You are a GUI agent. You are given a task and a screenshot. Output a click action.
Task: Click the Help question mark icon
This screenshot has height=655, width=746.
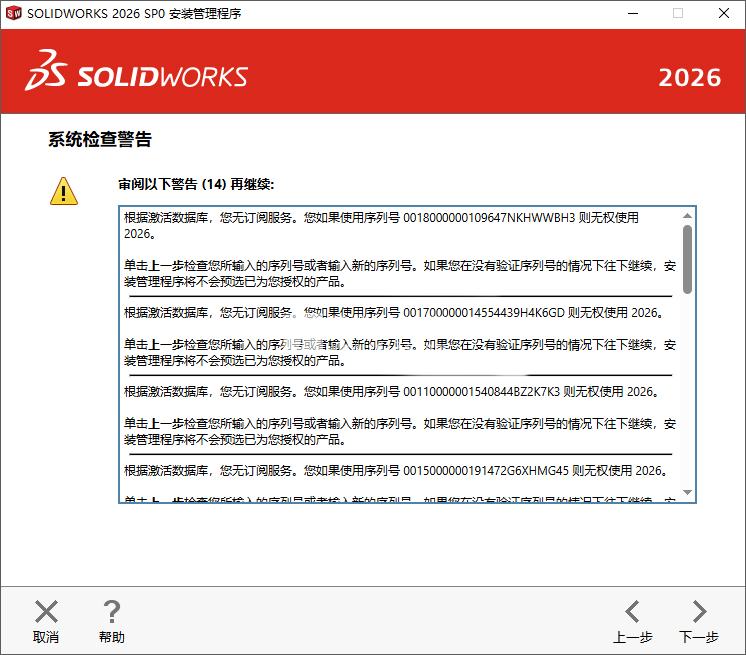112,612
